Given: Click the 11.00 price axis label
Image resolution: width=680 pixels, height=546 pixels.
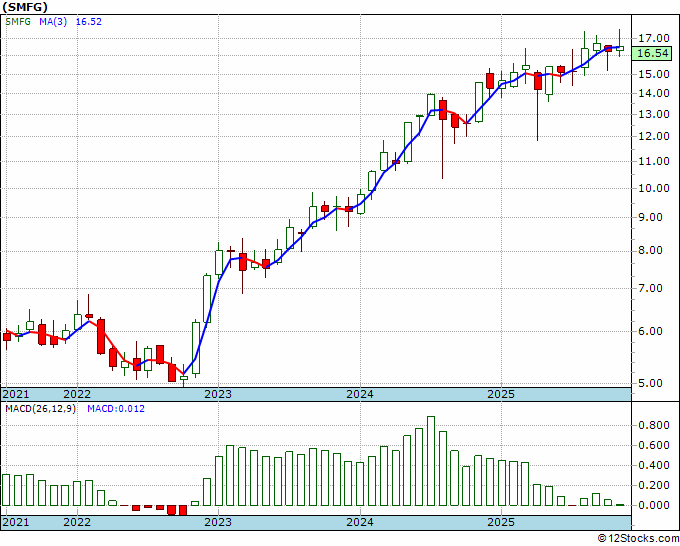Looking at the screenshot, I should coord(654,161).
